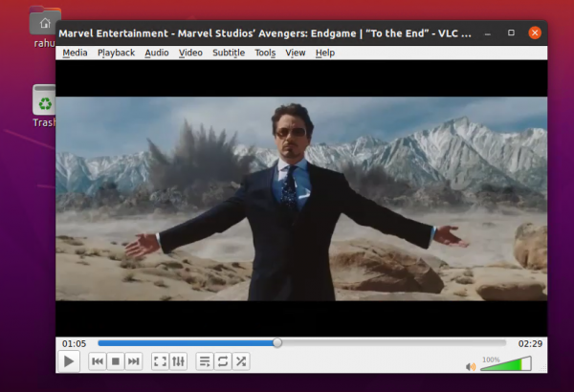
Task: Expand the Subtitle menu
Action: (x=229, y=53)
